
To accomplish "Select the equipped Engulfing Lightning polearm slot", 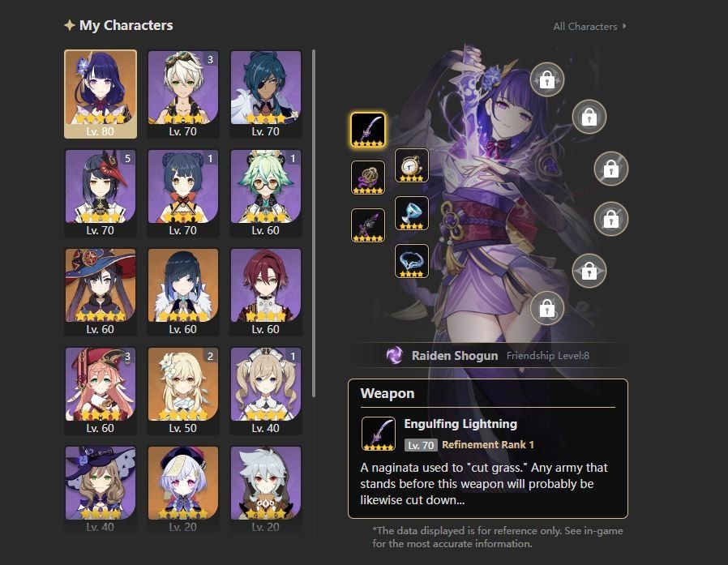I will (368, 130).
